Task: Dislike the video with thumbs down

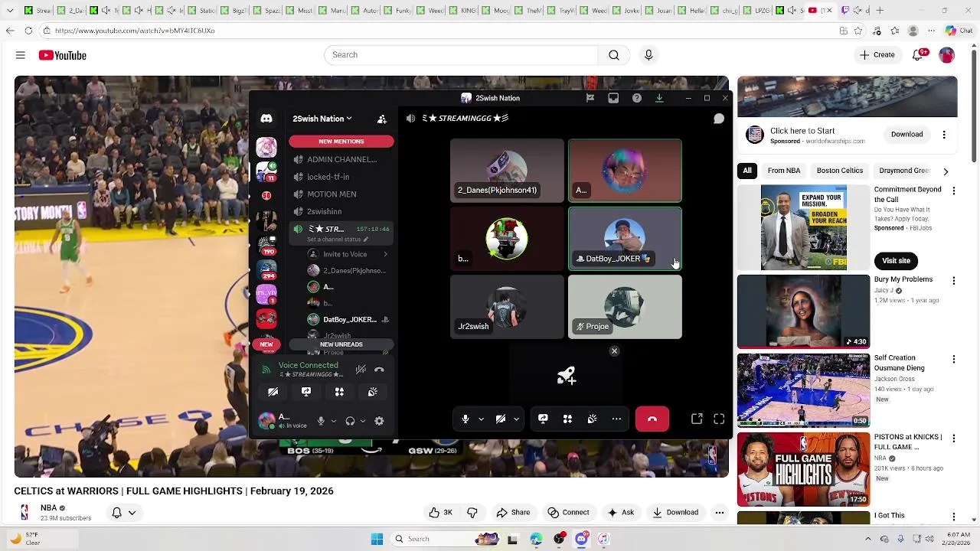Action: 472,513
